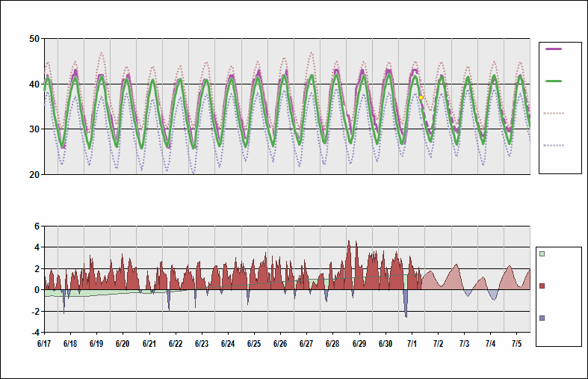Select the 7/5 date label
588x379 pixels.
pos(516,344)
